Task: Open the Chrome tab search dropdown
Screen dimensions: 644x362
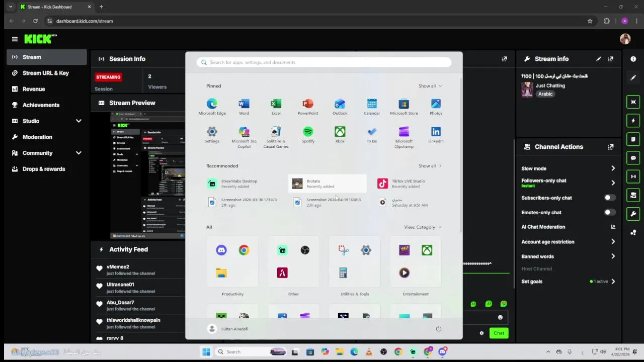Action: pos(11,7)
